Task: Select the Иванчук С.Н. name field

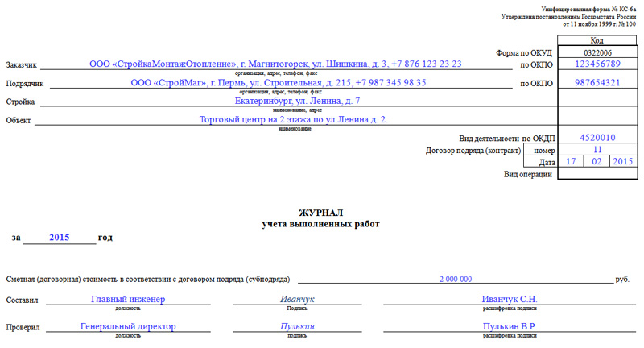Action: click(x=510, y=300)
